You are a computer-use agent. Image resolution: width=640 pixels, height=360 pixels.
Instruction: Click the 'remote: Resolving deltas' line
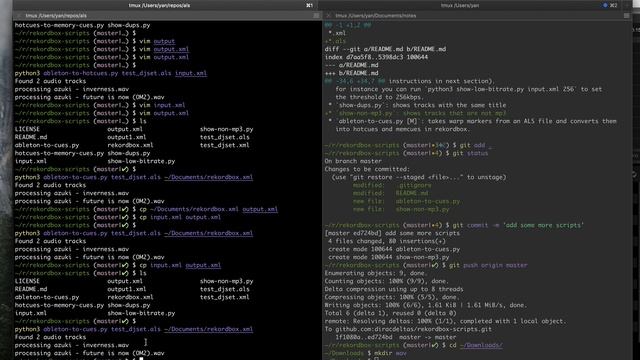click(x=445, y=321)
